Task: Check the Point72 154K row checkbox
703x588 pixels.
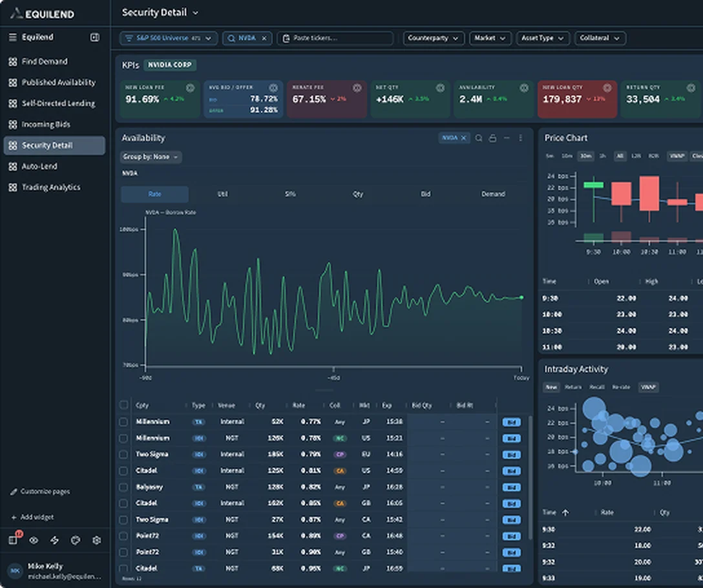Action: click(x=123, y=536)
